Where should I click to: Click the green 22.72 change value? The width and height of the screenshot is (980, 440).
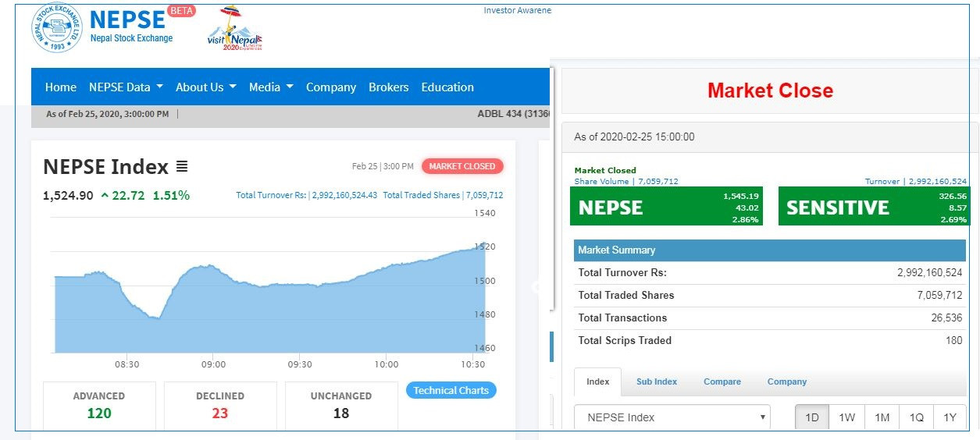click(128, 195)
